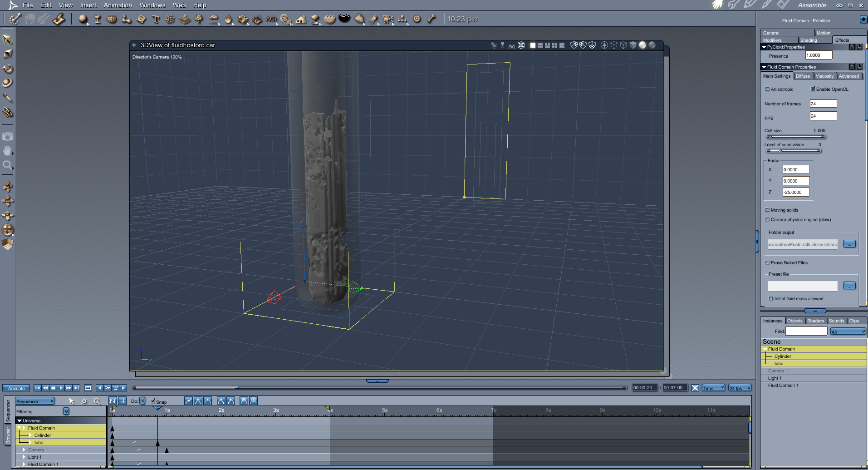Screen dimensions: 868x470
Task: Collapse the PyCloid:Properties section
Action: point(764,47)
